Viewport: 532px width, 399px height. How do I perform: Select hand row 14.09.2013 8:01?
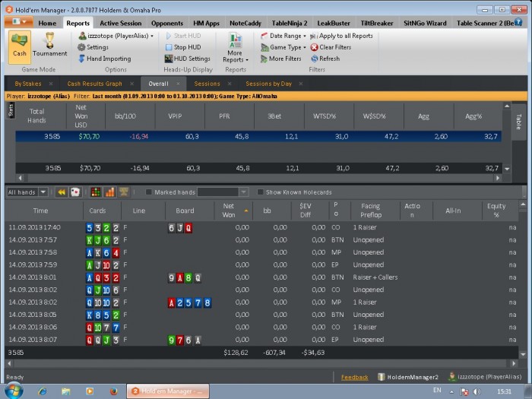(x=261, y=277)
